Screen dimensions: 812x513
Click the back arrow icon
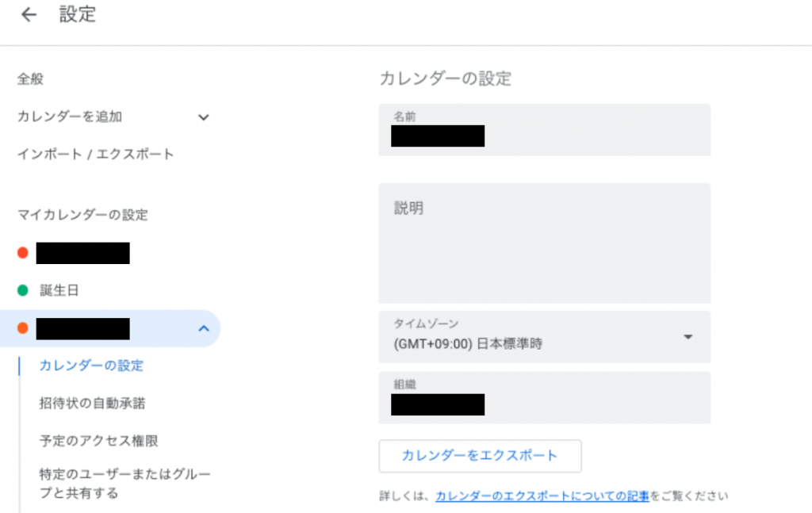[x=29, y=15]
